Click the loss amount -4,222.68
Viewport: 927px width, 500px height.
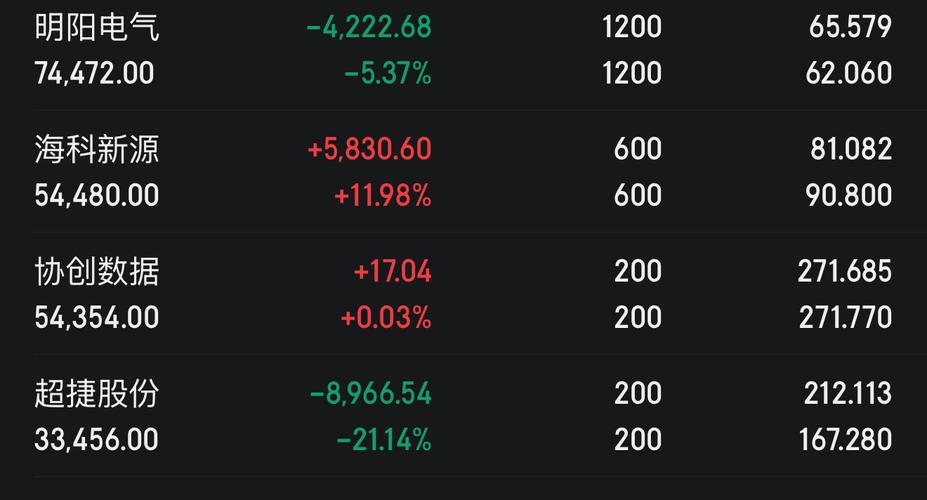click(369, 27)
